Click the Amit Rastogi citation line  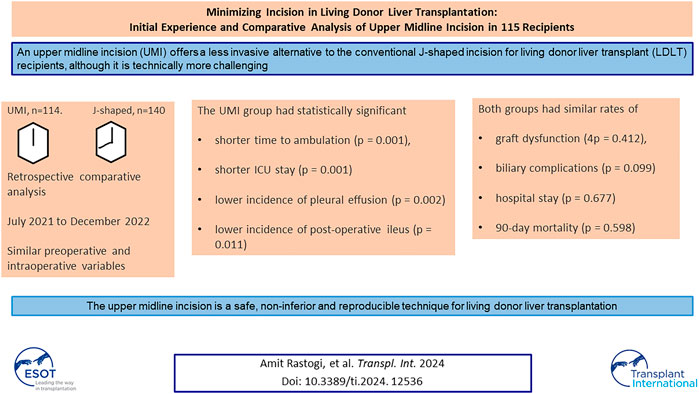coord(352,363)
